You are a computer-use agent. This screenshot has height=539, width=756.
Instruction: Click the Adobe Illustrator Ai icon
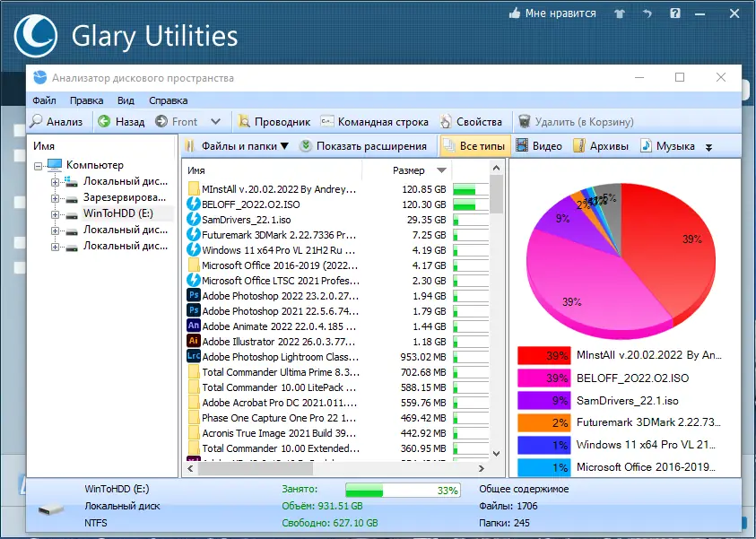[x=194, y=342]
